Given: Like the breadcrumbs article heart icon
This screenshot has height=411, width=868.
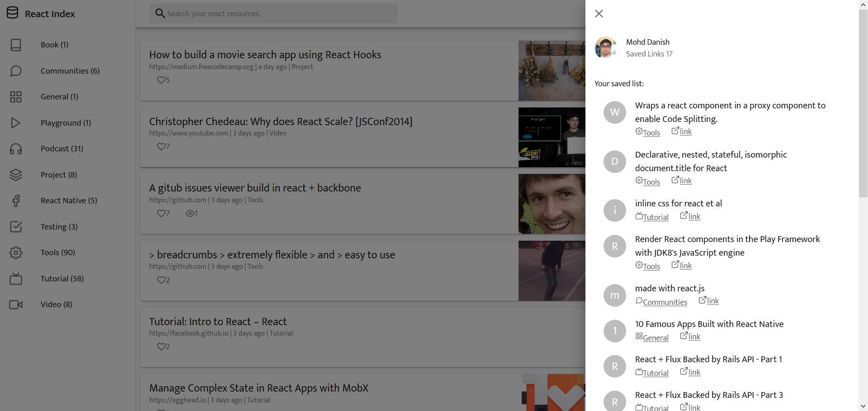Looking at the screenshot, I should point(161,280).
